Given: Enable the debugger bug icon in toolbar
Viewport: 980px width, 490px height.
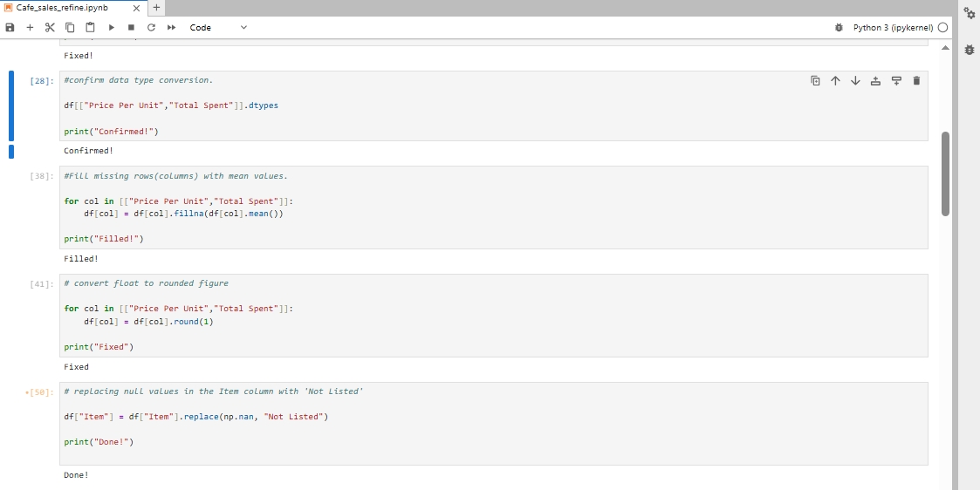Looking at the screenshot, I should (x=839, y=28).
